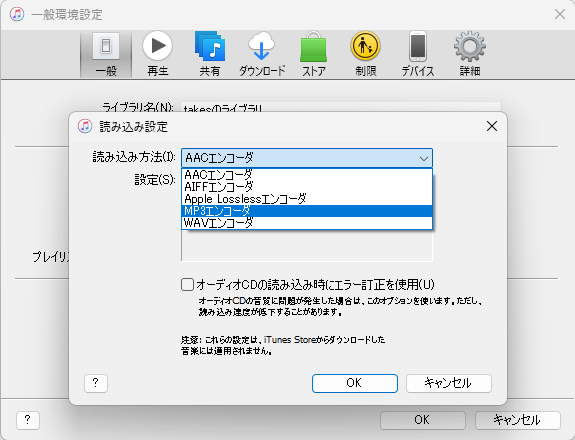The width and height of the screenshot is (575, 440).
Task: Close the 読み込み設定 dialog
Action: 492,126
